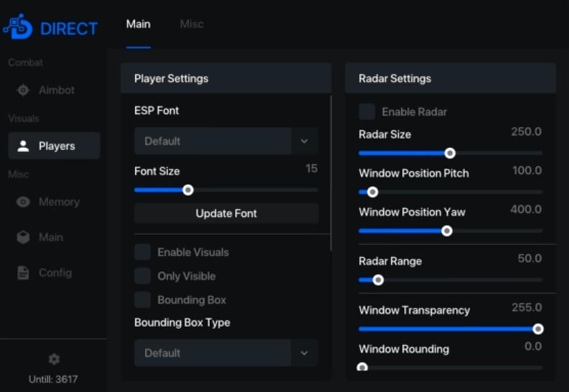This screenshot has height=392, width=569.
Task: Open the Aimbot crosshair icon in sidebar
Action: pos(23,90)
